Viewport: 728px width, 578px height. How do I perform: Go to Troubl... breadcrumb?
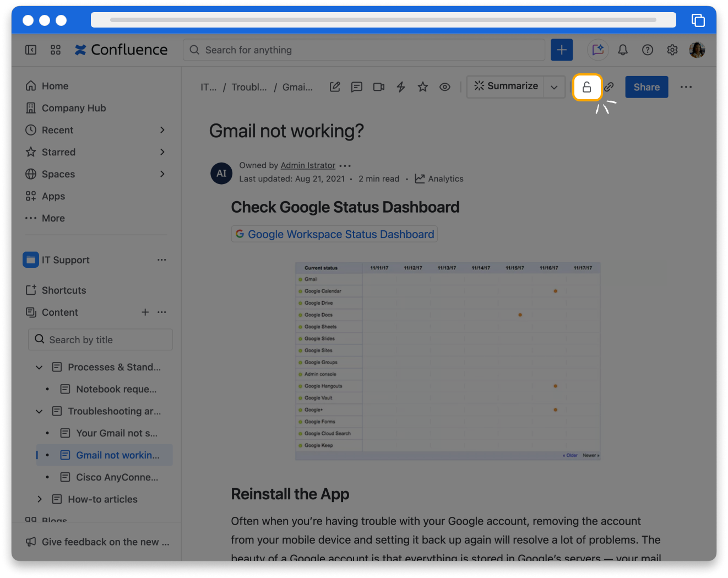[249, 87]
